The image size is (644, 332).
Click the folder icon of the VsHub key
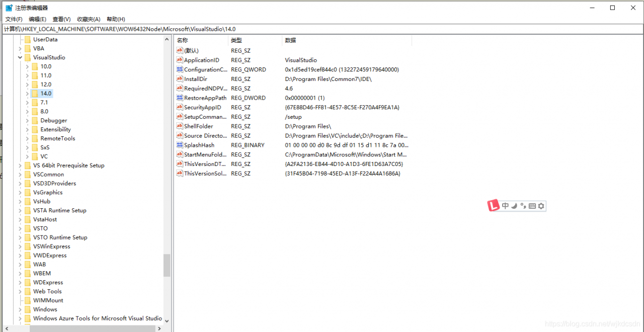[x=28, y=201]
